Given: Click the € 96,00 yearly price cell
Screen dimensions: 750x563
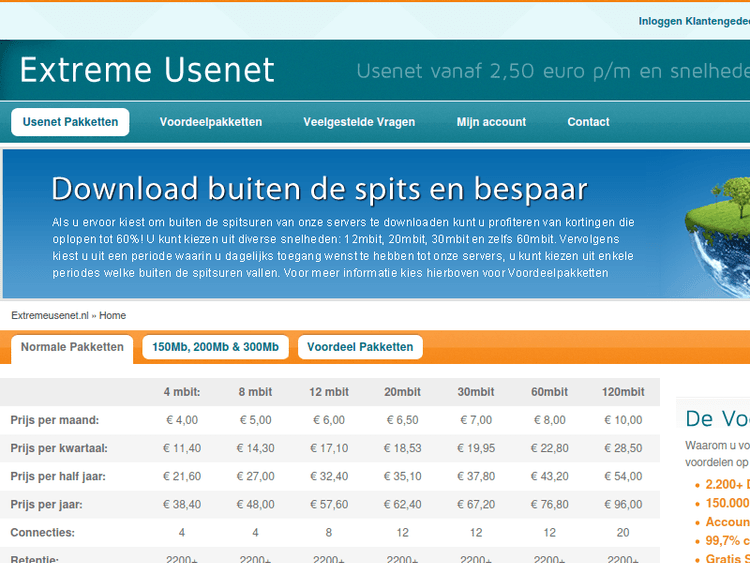Looking at the screenshot, I should click(x=623, y=505).
